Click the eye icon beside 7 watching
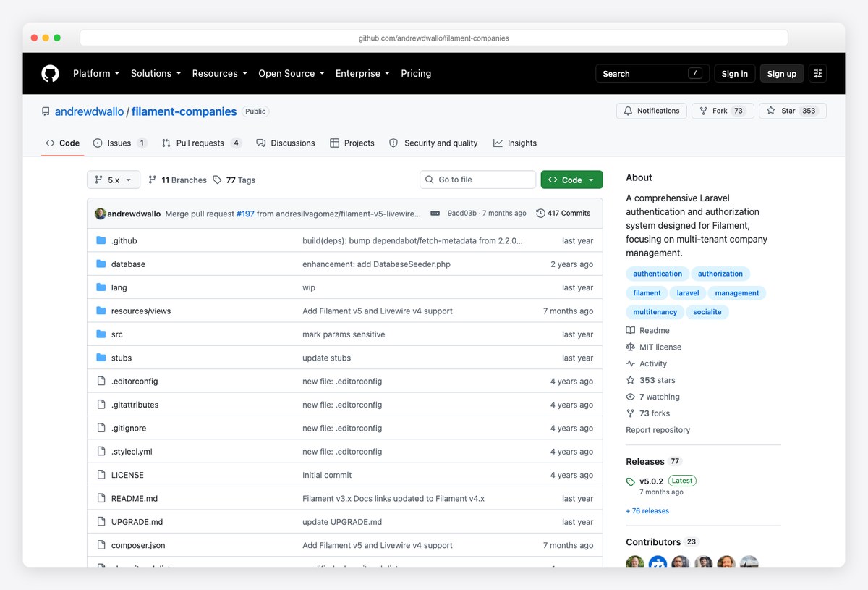This screenshot has height=590, width=868. 631,397
